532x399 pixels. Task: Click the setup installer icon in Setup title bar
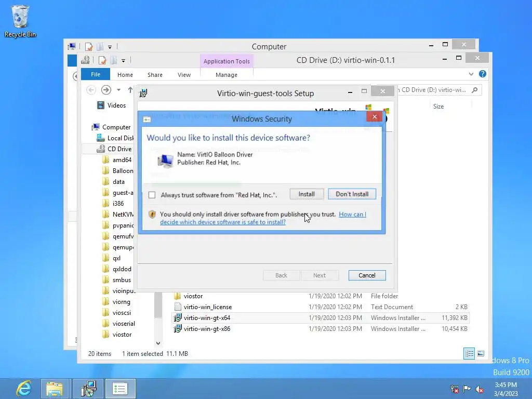[143, 93]
